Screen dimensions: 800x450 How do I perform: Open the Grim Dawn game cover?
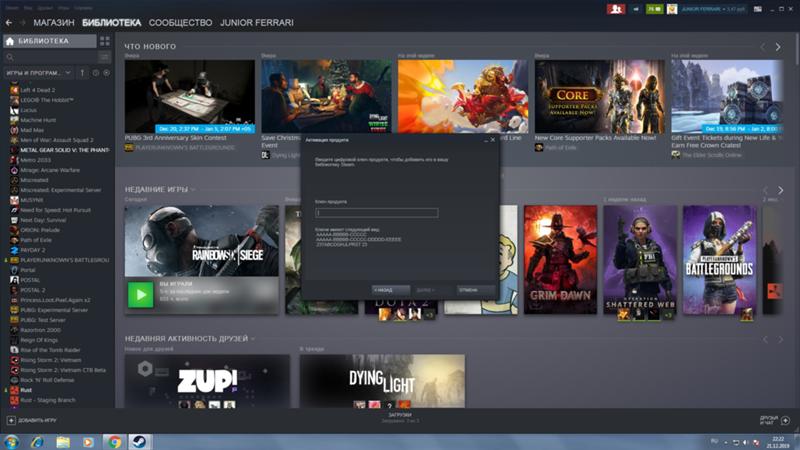(560, 260)
